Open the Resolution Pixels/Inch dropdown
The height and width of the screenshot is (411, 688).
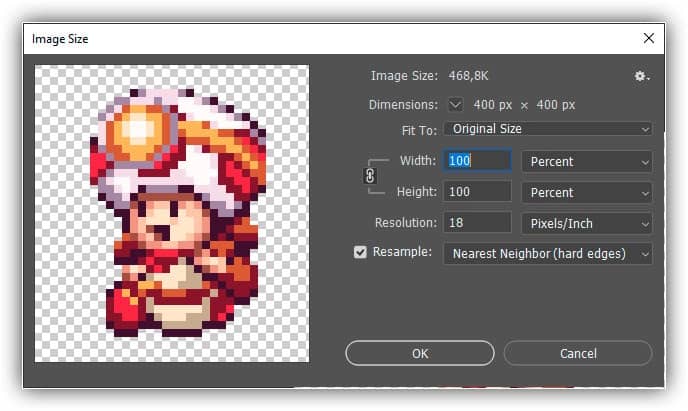(x=587, y=224)
